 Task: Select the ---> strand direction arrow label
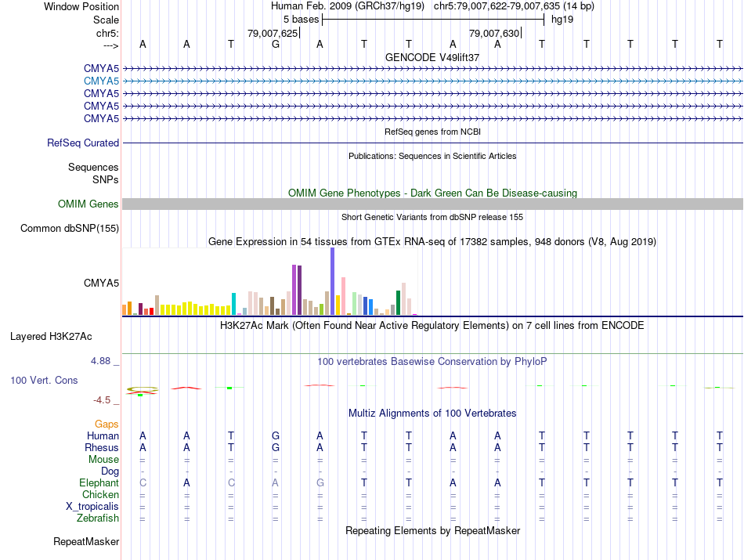(110, 45)
